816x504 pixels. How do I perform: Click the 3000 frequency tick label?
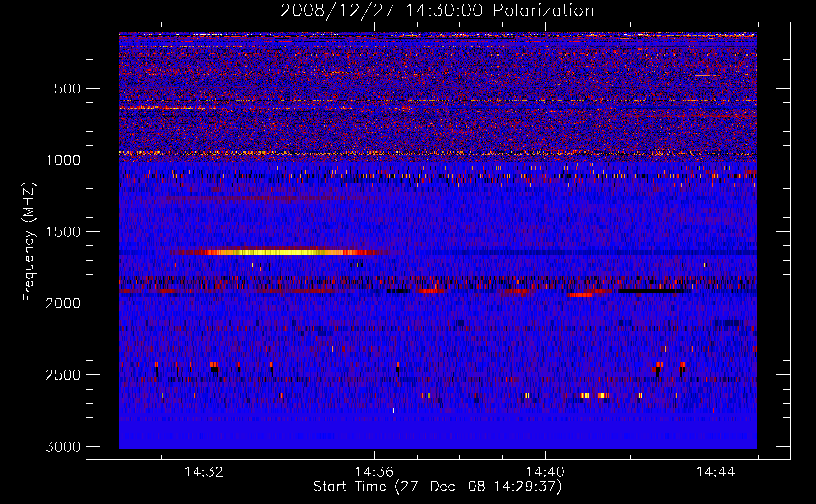[x=63, y=447]
